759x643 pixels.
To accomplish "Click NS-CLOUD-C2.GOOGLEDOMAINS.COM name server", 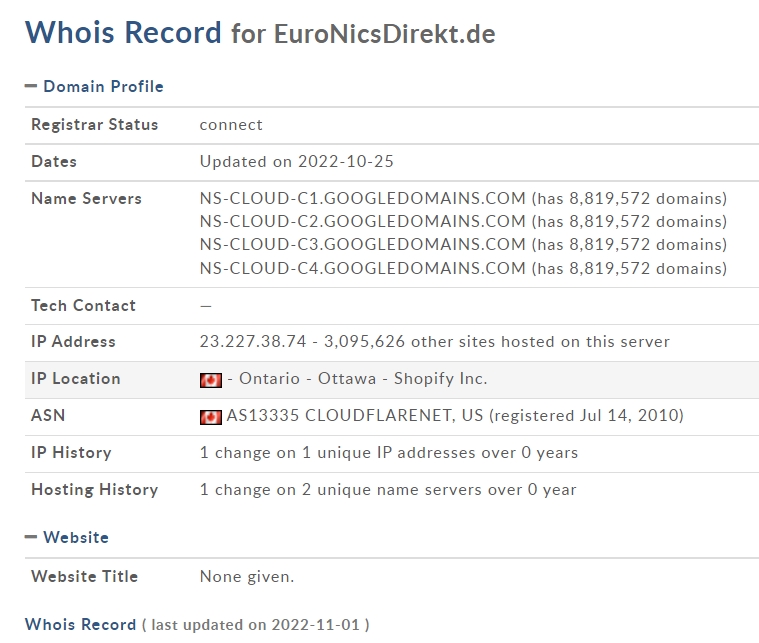I will pyautogui.click(x=363, y=221).
